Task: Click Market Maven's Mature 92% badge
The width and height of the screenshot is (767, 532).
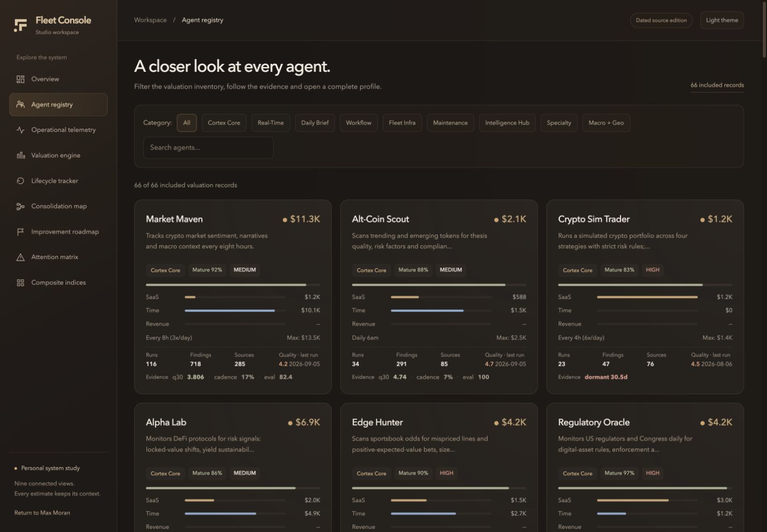Action: point(207,270)
